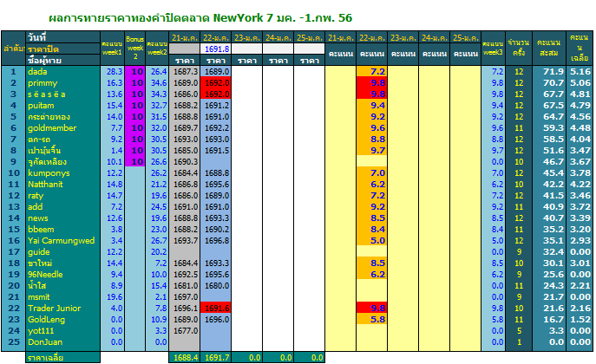
Task: Click the name 'guide'
Action: pyautogui.click(x=39, y=251)
